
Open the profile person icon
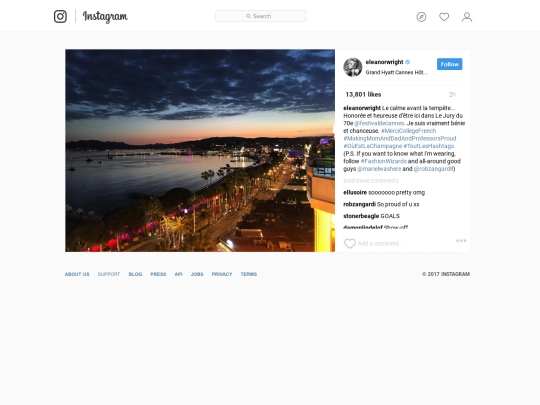pyautogui.click(x=467, y=17)
